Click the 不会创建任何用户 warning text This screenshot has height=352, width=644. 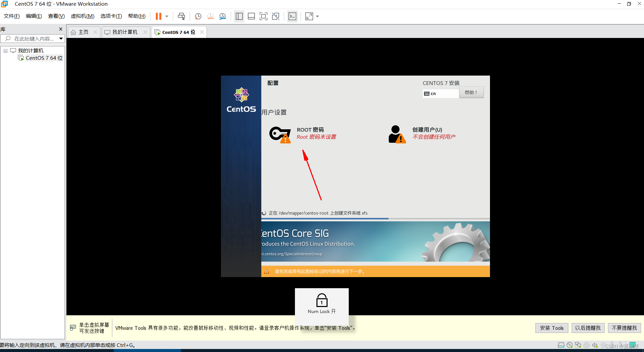pyautogui.click(x=434, y=137)
